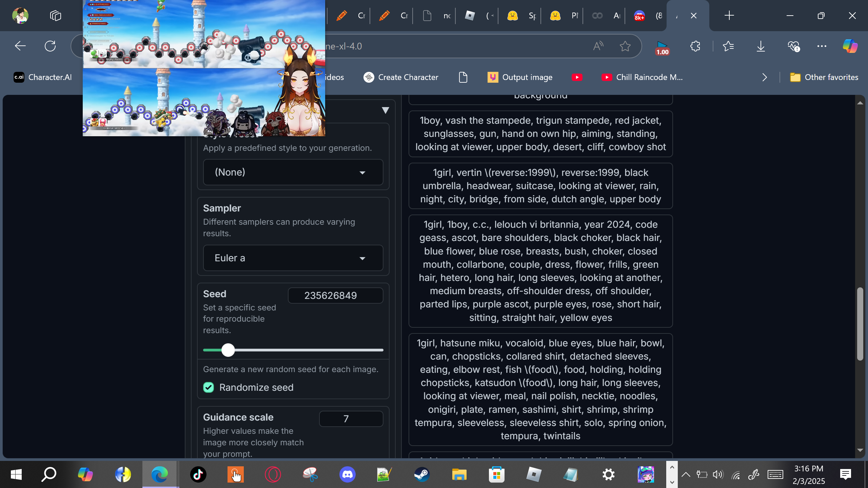
Task: Open the unlabeled YouTube icon bookmark
Action: pyautogui.click(x=577, y=77)
